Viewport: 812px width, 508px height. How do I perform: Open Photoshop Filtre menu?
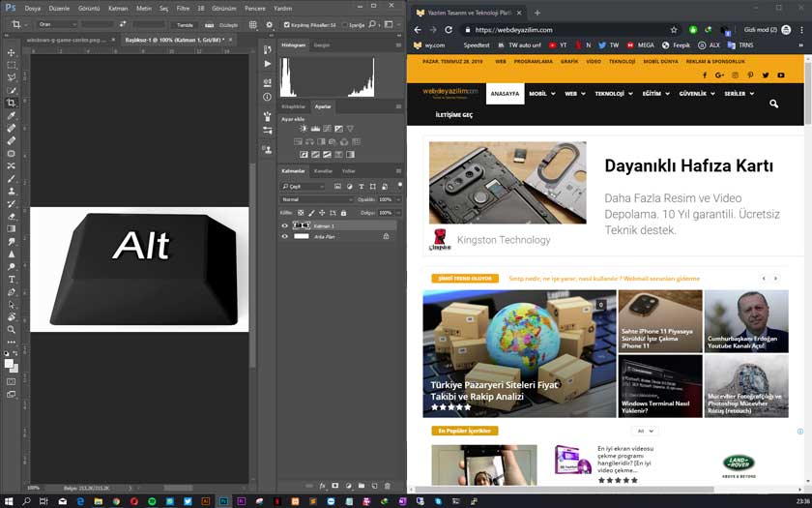tap(183, 9)
